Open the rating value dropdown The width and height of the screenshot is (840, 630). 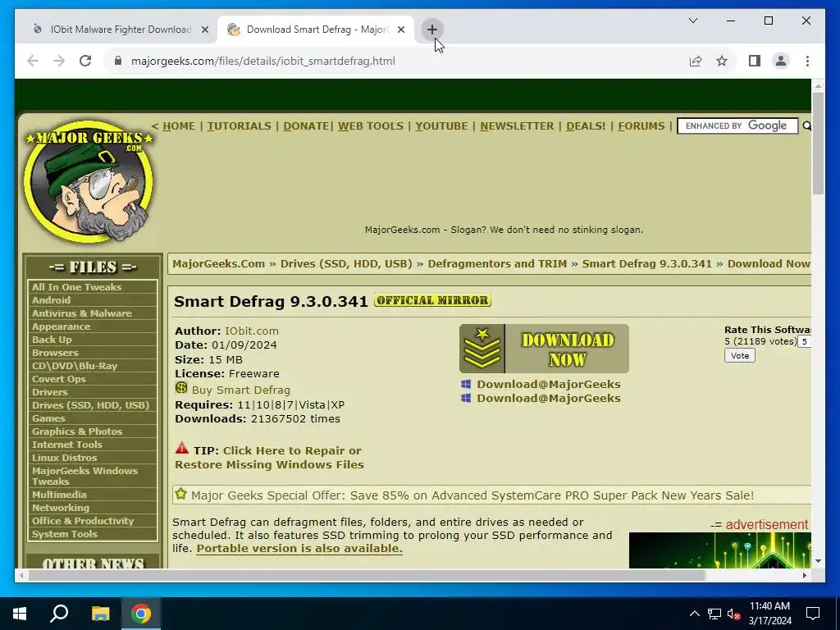[805, 341]
